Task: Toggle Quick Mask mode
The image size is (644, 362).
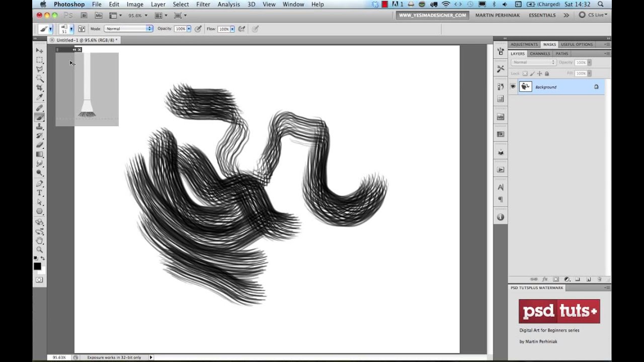Action: click(39, 280)
